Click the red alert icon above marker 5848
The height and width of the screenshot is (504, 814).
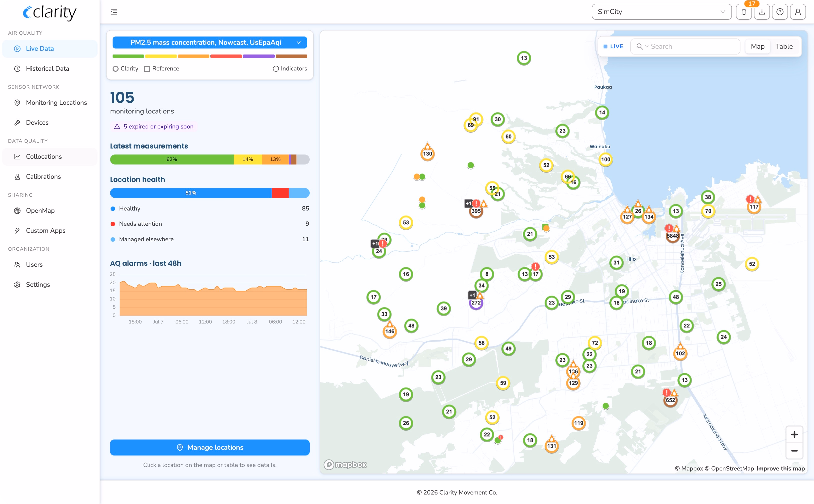(x=669, y=228)
